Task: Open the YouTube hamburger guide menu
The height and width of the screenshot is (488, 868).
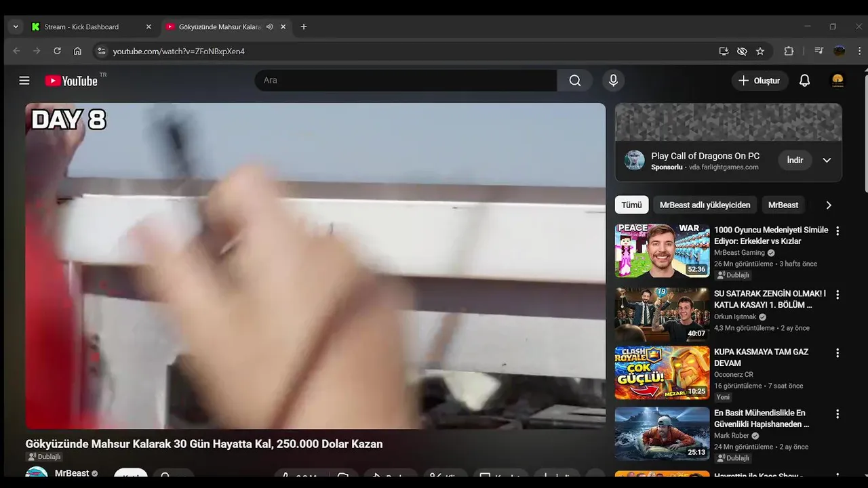Action: (24, 81)
